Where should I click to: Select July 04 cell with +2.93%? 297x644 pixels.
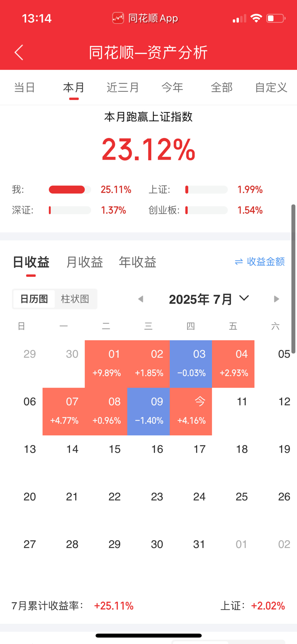click(233, 364)
